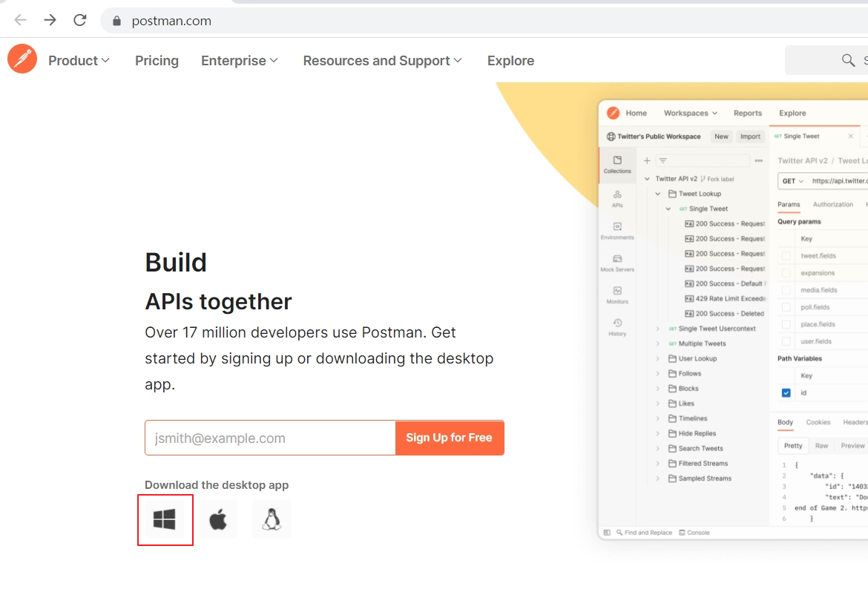Open the Enterprise dropdown menu
Viewport: 868px width, 589px height.
239,60
